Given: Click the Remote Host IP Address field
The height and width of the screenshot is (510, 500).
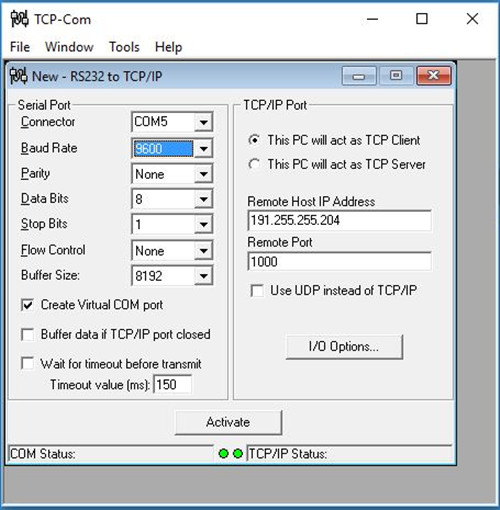Looking at the screenshot, I should [x=339, y=220].
